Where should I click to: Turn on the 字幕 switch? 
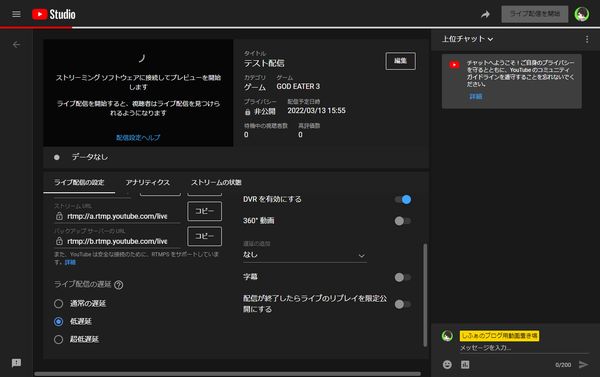click(x=403, y=277)
